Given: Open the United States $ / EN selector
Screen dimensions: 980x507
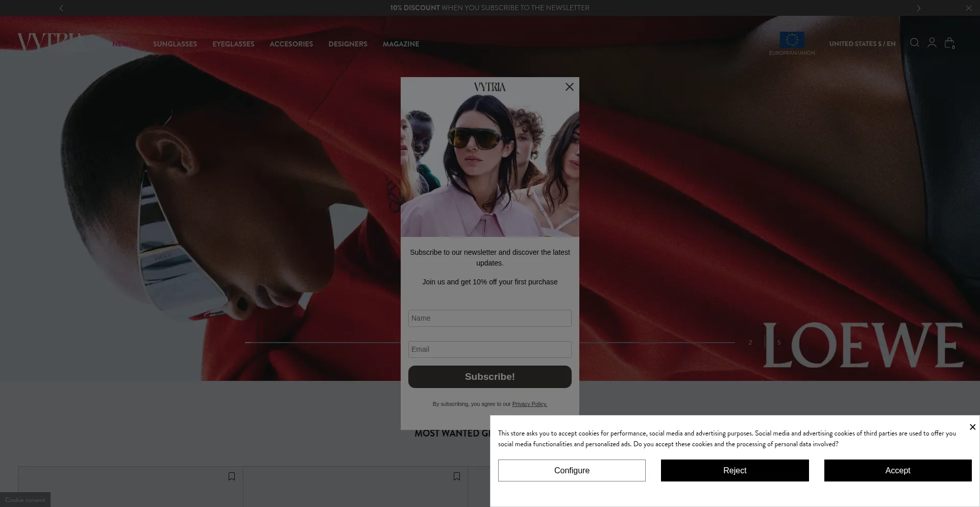Looking at the screenshot, I should [x=862, y=44].
